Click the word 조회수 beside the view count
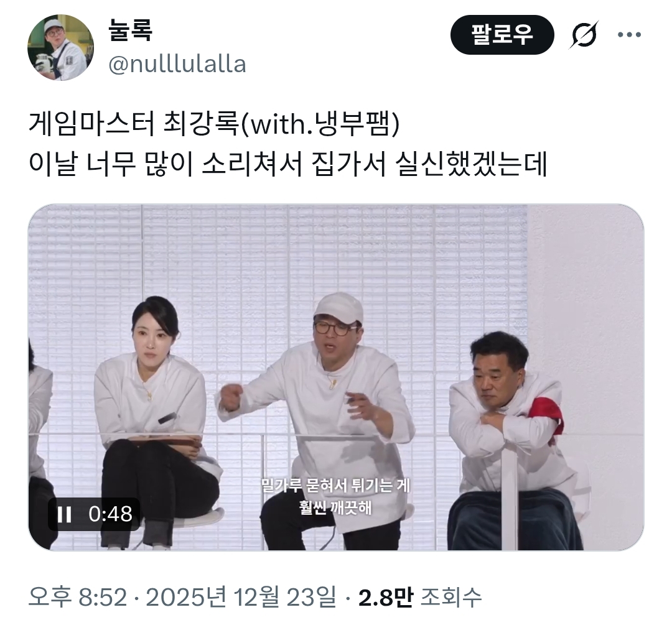This screenshot has height=625, width=672. pos(451,597)
